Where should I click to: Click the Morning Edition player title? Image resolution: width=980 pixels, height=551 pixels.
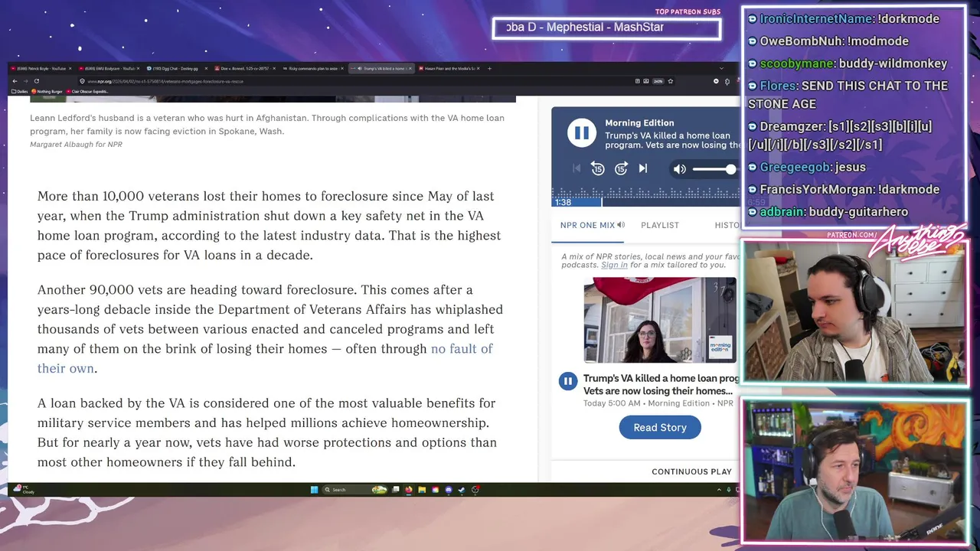pyautogui.click(x=639, y=122)
